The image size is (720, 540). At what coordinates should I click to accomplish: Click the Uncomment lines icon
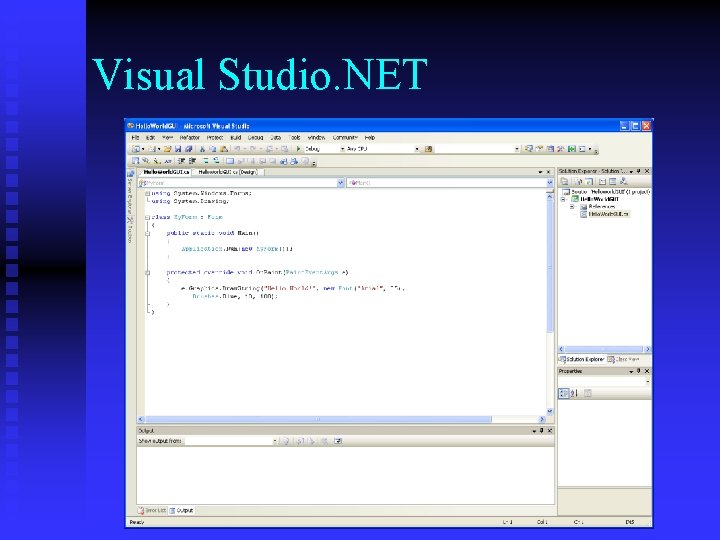tap(216, 161)
